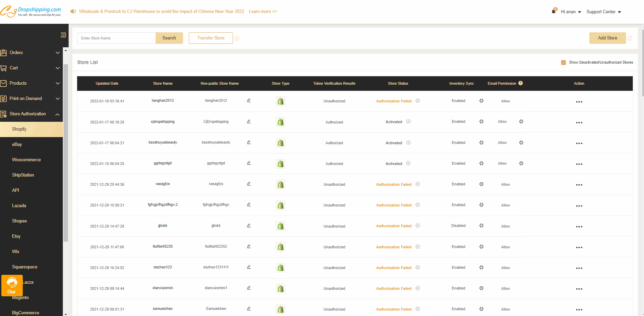Click the Enter Store Name input field
This screenshot has width=644, height=316.
pyautogui.click(x=116, y=38)
